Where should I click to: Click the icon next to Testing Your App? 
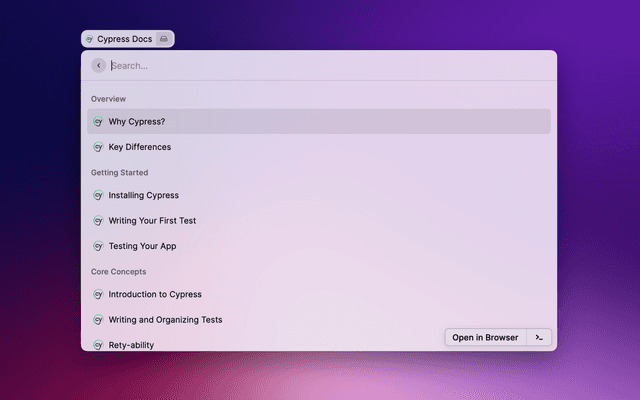[x=98, y=246]
